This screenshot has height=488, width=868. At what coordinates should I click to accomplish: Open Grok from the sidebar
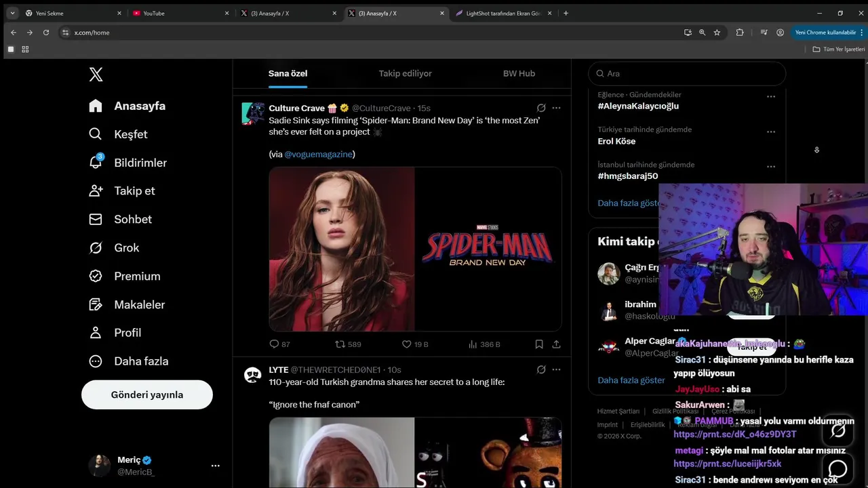[114, 248]
